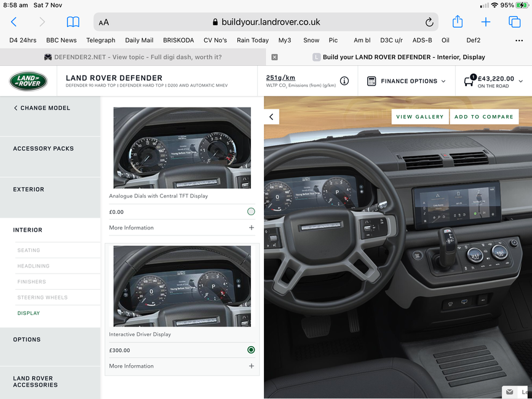Click the £300.00 price text

pyautogui.click(x=119, y=350)
